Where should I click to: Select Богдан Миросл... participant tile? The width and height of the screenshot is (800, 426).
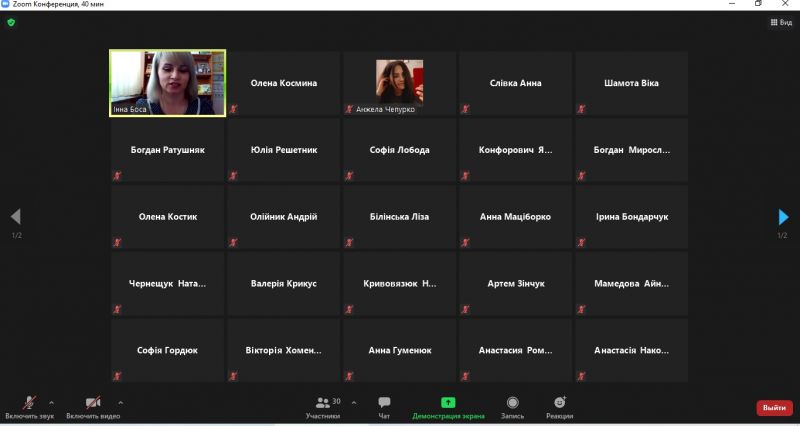[631, 150]
